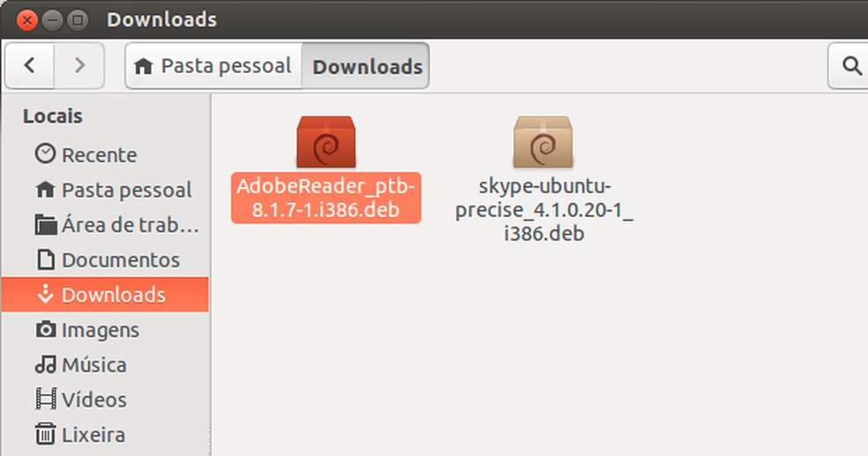The height and width of the screenshot is (456, 868).
Task: Go to Pasta pessoal in path bar
Action: tap(214, 66)
